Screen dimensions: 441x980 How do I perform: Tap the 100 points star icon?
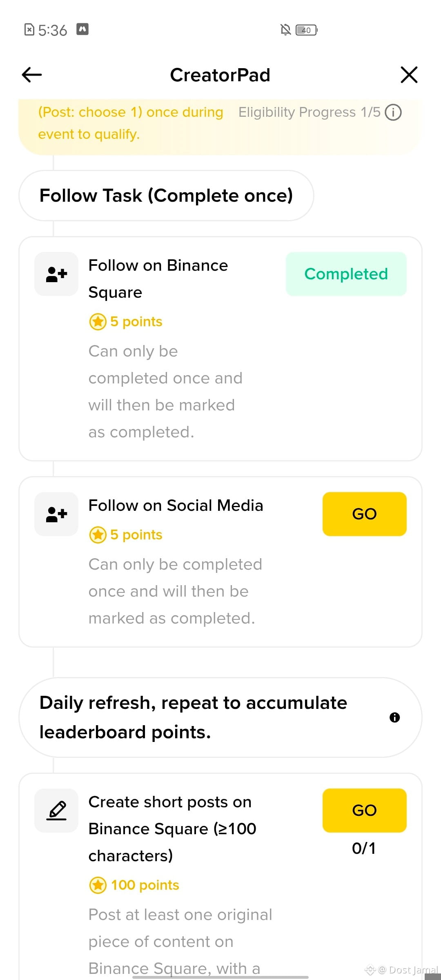[x=98, y=885]
